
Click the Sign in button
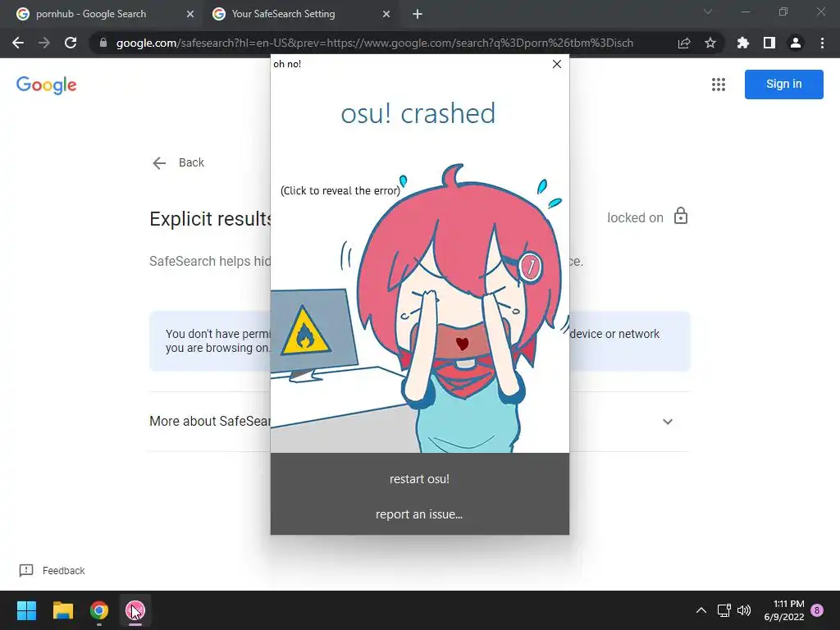pos(783,84)
